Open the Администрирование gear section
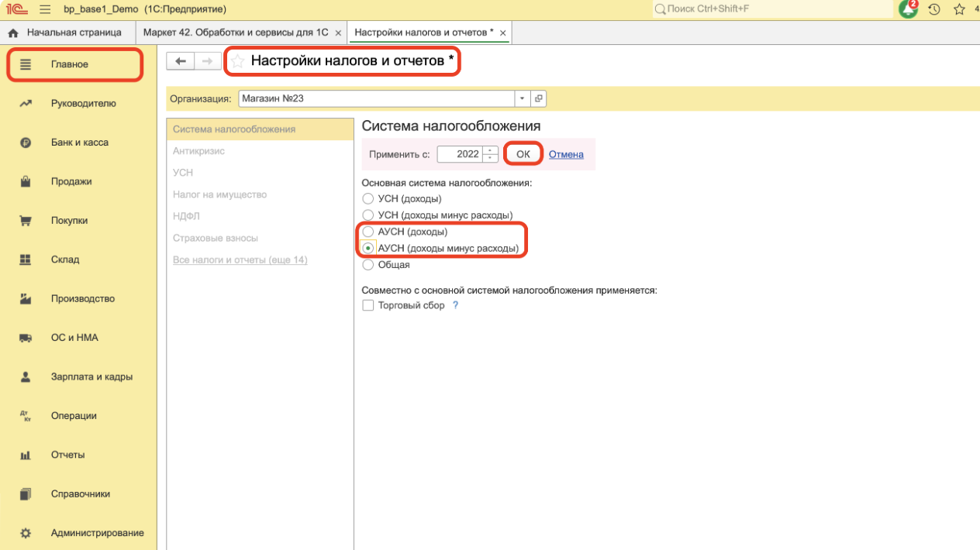 (97, 533)
